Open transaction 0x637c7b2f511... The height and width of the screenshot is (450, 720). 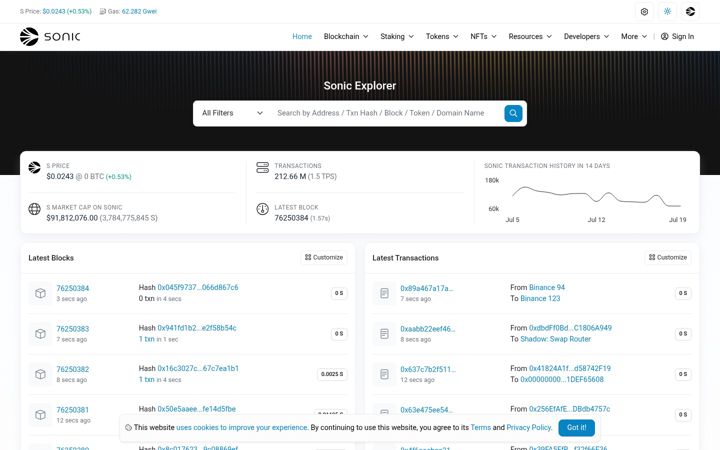pos(428,369)
